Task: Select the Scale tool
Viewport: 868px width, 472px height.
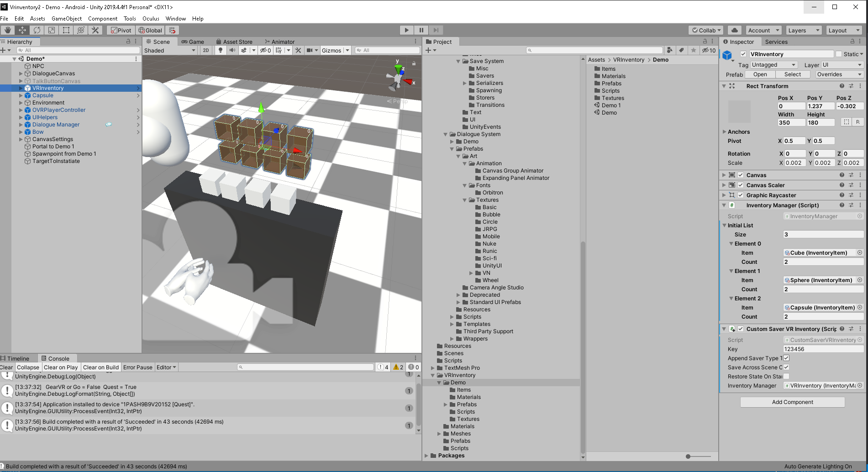Action: (51, 30)
